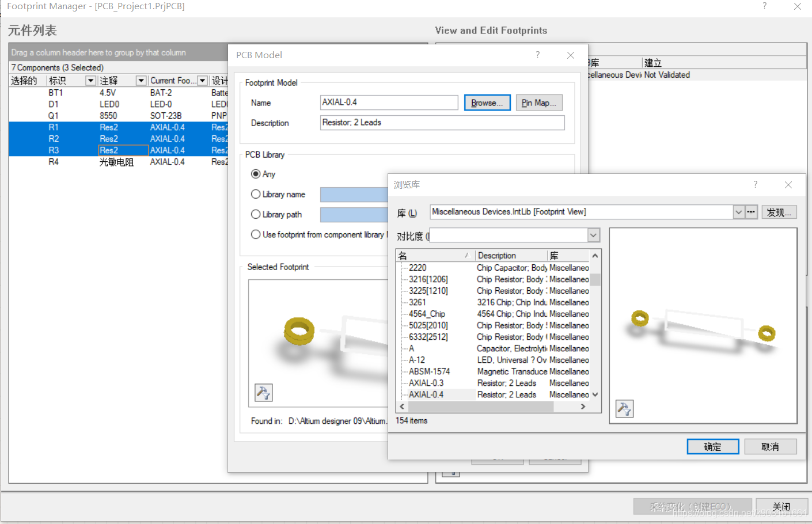812x524 pixels.
Task: Open the 注释 column filter dropdown
Action: (x=141, y=81)
